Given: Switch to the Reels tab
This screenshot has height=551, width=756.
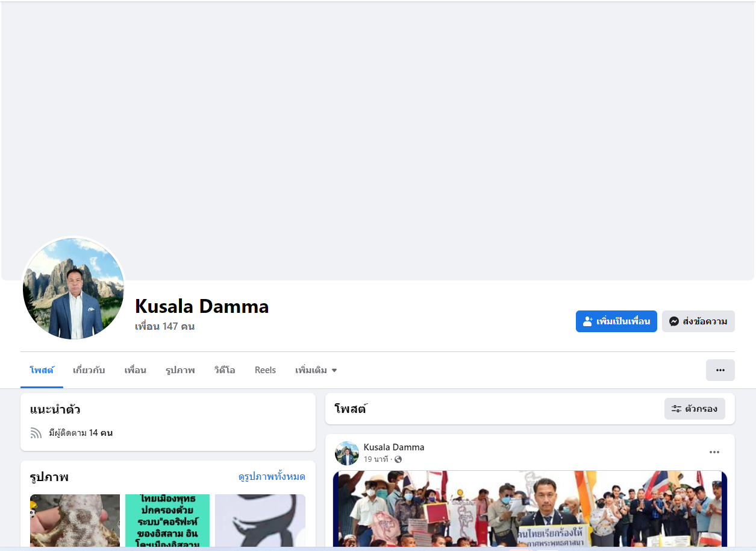Looking at the screenshot, I should [x=265, y=370].
